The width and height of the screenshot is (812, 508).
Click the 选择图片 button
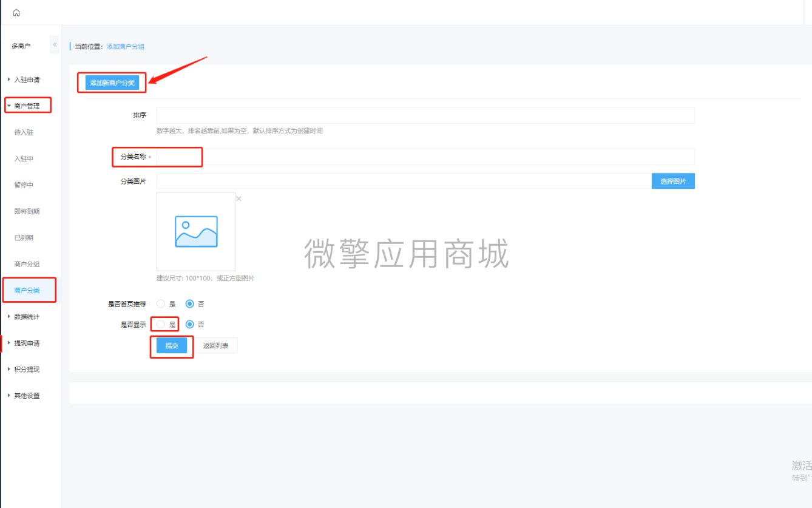pyautogui.click(x=673, y=181)
